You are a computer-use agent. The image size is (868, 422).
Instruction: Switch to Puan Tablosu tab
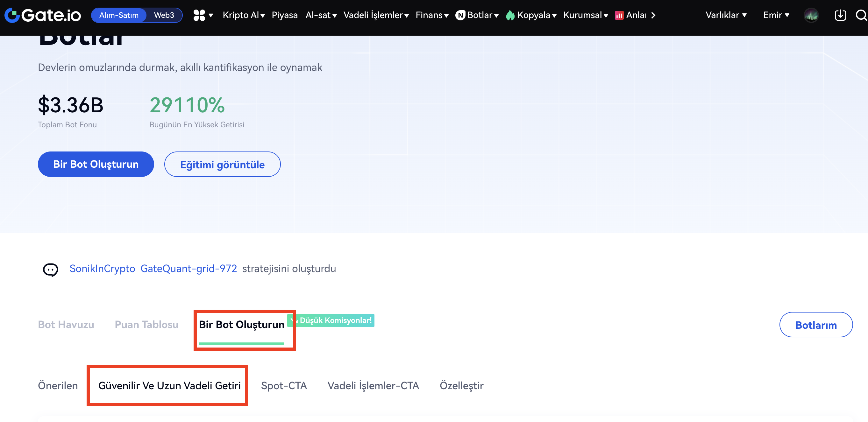click(x=146, y=324)
